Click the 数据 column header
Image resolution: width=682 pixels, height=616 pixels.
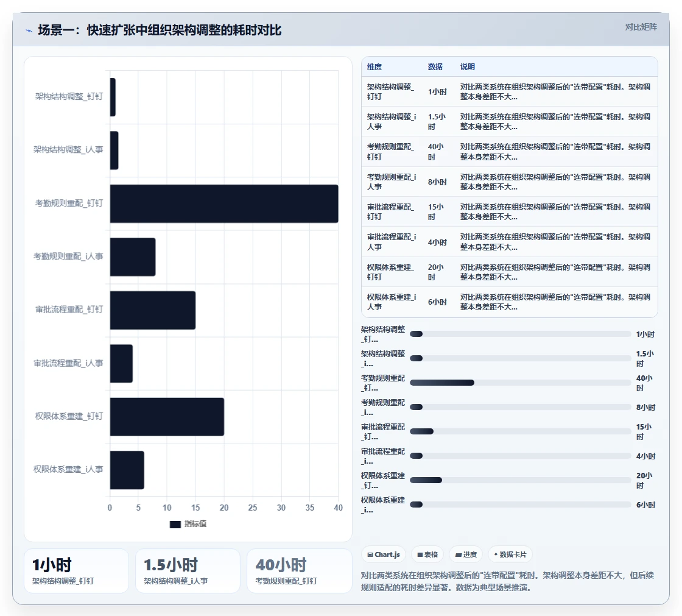tap(435, 66)
